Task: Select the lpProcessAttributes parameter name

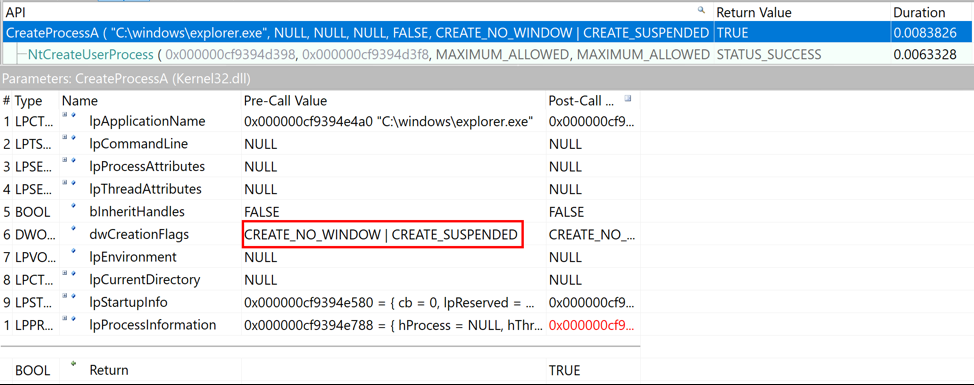Action: point(147,166)
